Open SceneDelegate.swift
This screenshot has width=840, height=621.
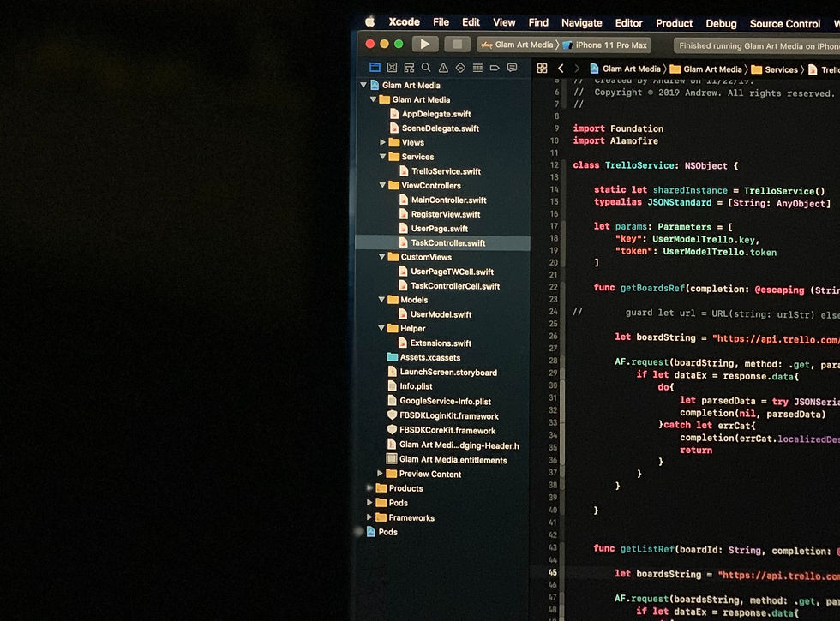click(x=435, y=128)
